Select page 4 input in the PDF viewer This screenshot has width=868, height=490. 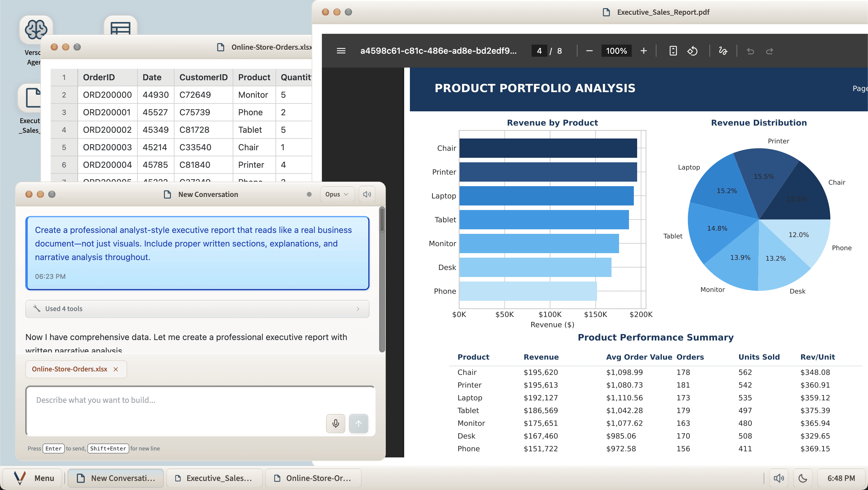(539, 51)
